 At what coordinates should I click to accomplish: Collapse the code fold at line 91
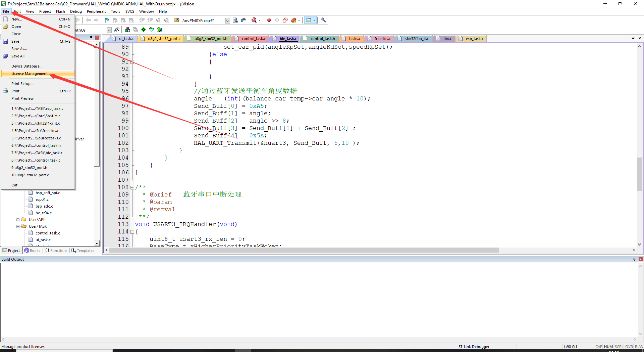coord(132,62)
